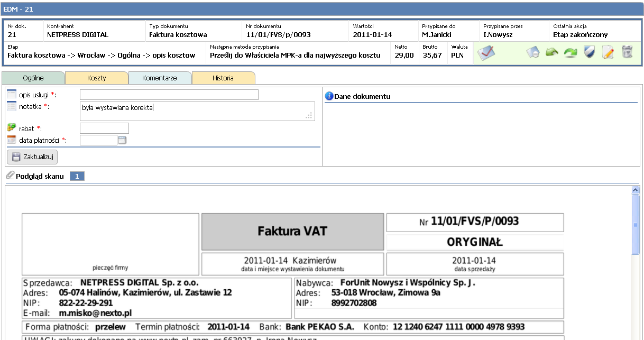Image resolution: width=644 pixels, height=340 pixels.
Task: Focus the rabat input field
Action: [x=104, y=128]
